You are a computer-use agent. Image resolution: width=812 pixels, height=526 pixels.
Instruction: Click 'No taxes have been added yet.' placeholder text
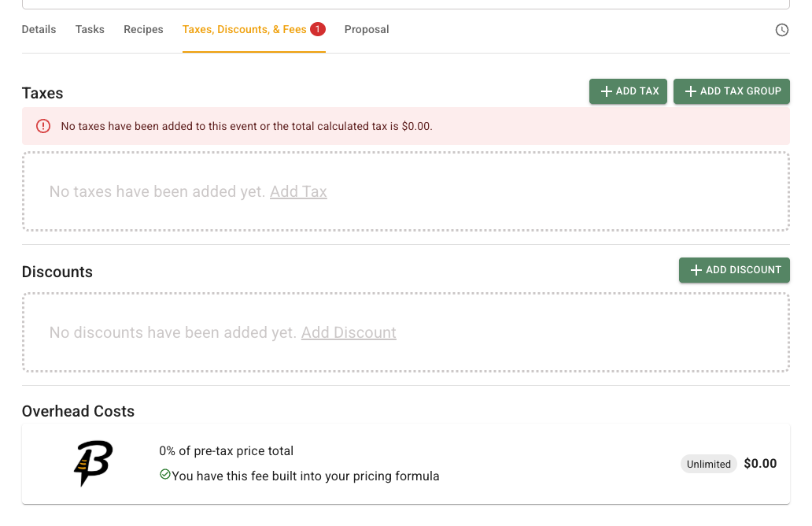point(157,192)
